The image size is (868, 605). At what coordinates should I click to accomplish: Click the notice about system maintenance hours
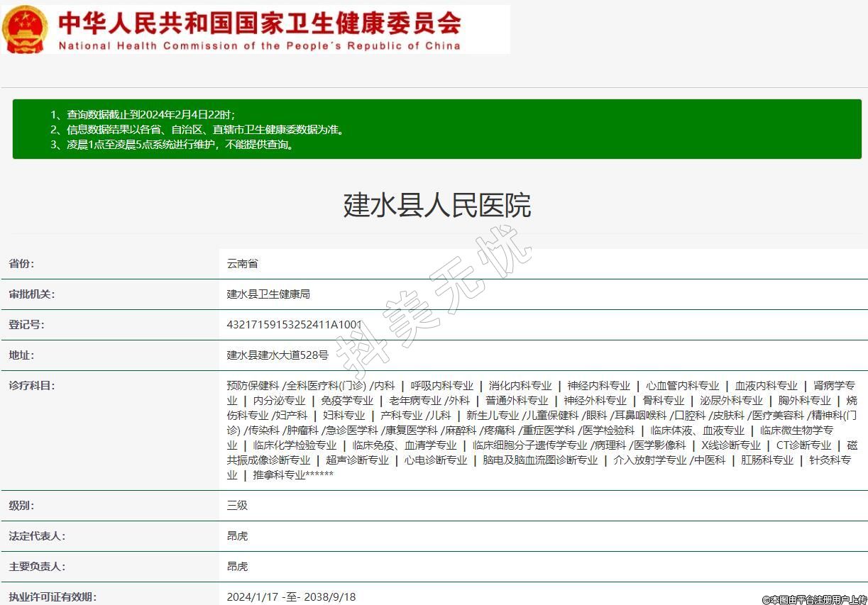(172, 145)
